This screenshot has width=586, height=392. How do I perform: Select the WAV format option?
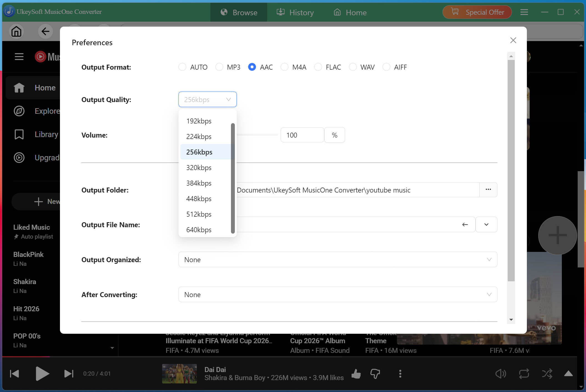point(353,67)
